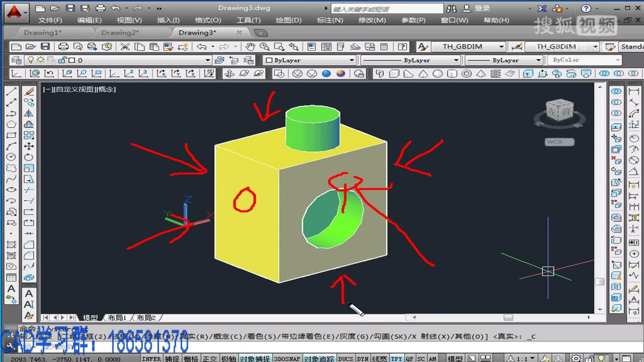Open the TH_GBDIM text style dropdown
Screen dimensions: 644x362
tap(501, 47)
